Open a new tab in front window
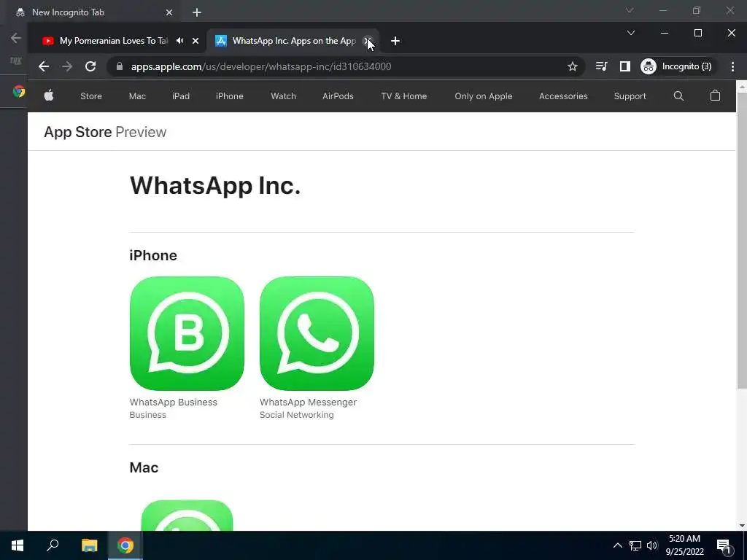Image resolution: width=747 pixels, height=560 pixels. (395, 41)
